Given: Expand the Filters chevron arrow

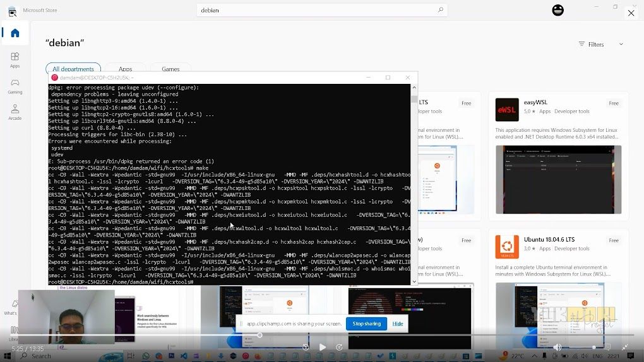Looking at the screenshot, I should point(621,44).
